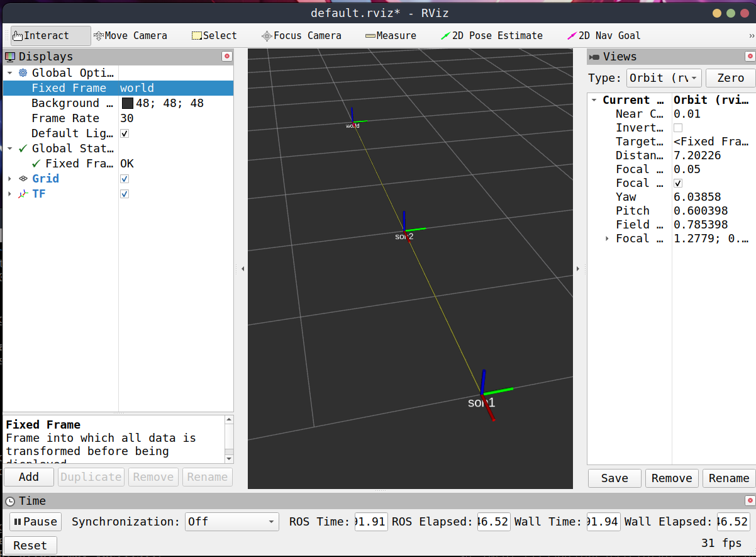Select the Interact tool
Image resolution: width=756 pixels, height=557 pixels.
41,36
